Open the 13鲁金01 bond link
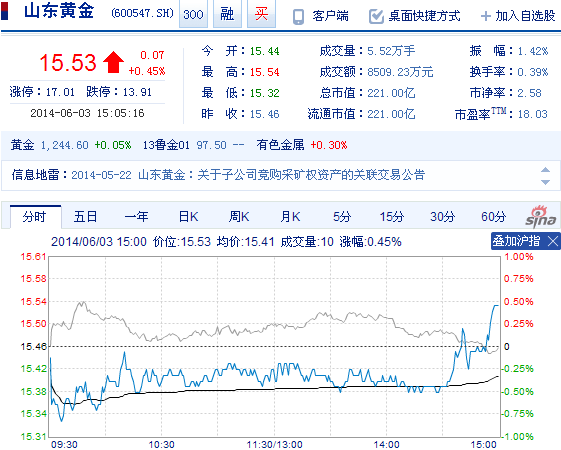The width and height of the screenshot is (561, 450). [166, 145]
